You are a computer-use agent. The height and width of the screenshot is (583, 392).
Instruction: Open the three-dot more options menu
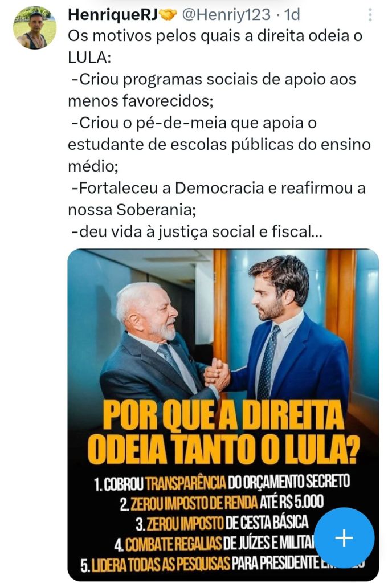[x=370, y=14]
